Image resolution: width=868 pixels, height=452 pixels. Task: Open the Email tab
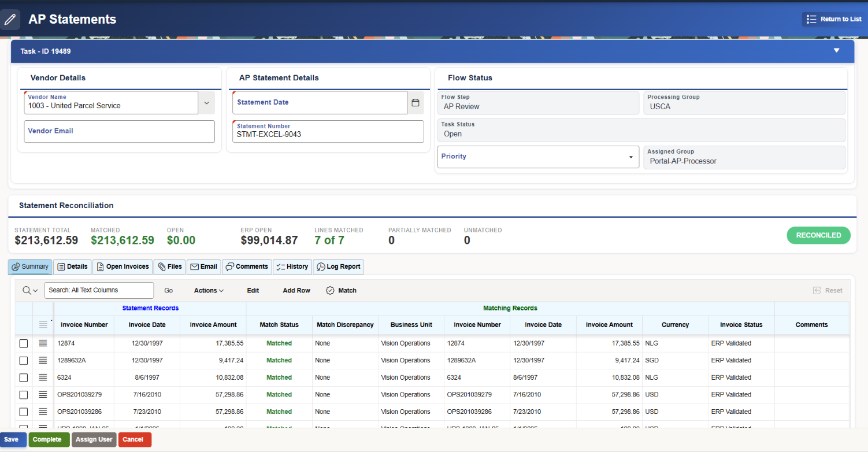203,266
